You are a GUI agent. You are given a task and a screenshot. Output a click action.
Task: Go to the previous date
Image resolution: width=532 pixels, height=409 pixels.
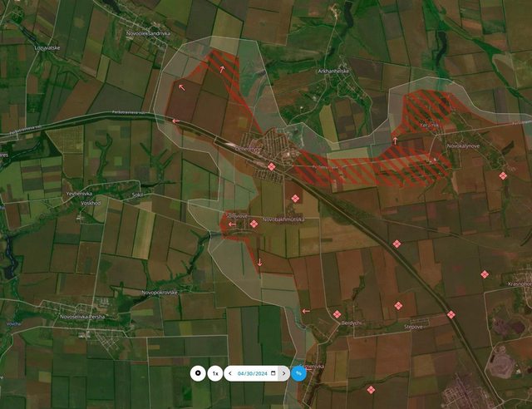coord(229,373)
